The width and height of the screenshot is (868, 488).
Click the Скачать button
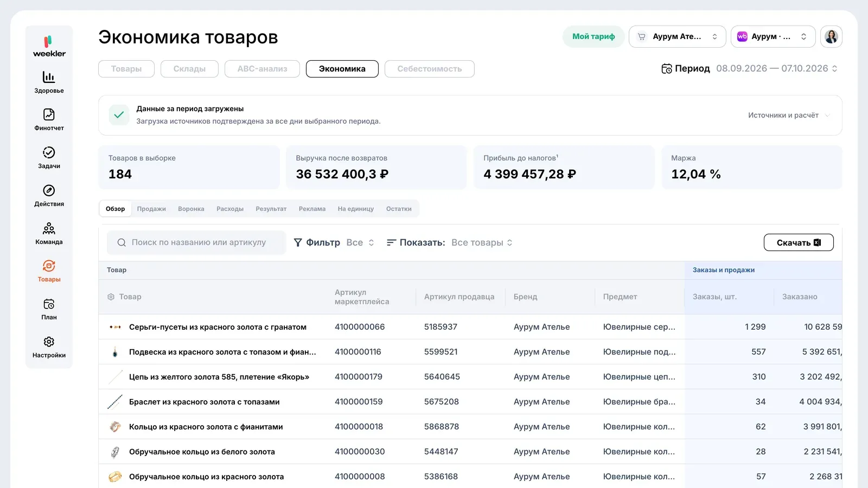coord(799,242)
